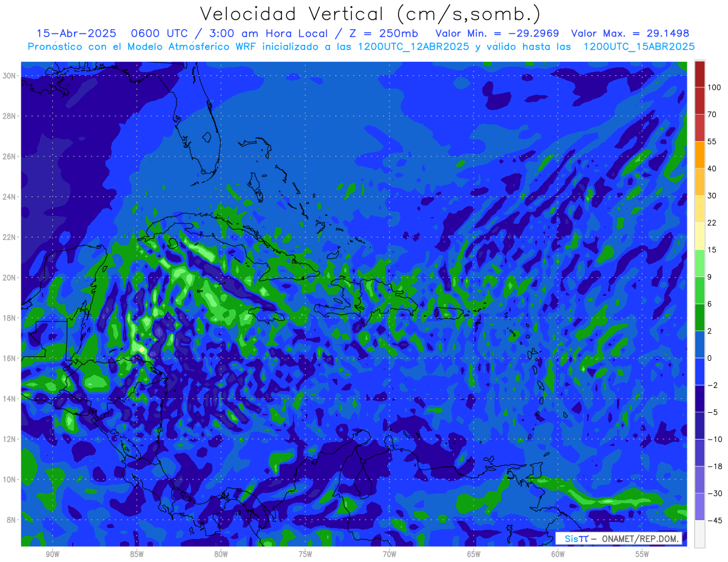Click the colorbar label '22'

[712, 223]
